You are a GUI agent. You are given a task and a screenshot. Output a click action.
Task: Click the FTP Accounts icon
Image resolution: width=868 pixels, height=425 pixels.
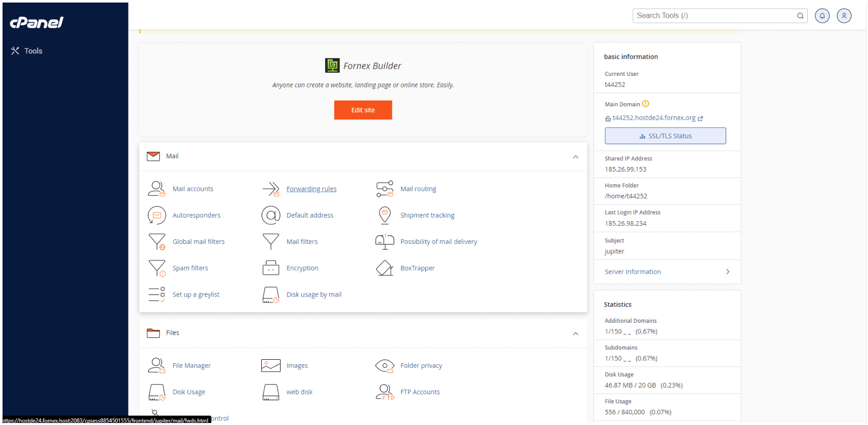[x=385, y=392]
